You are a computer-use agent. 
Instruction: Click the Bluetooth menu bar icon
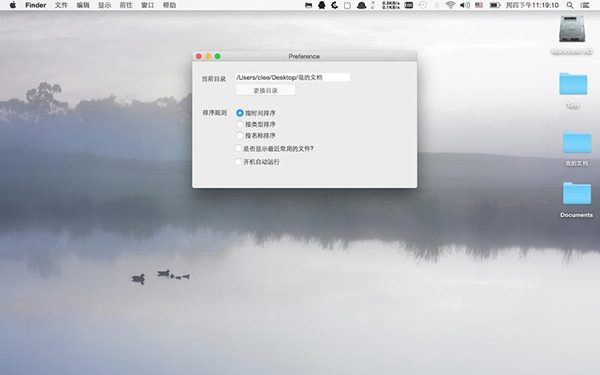click(437, 5)
